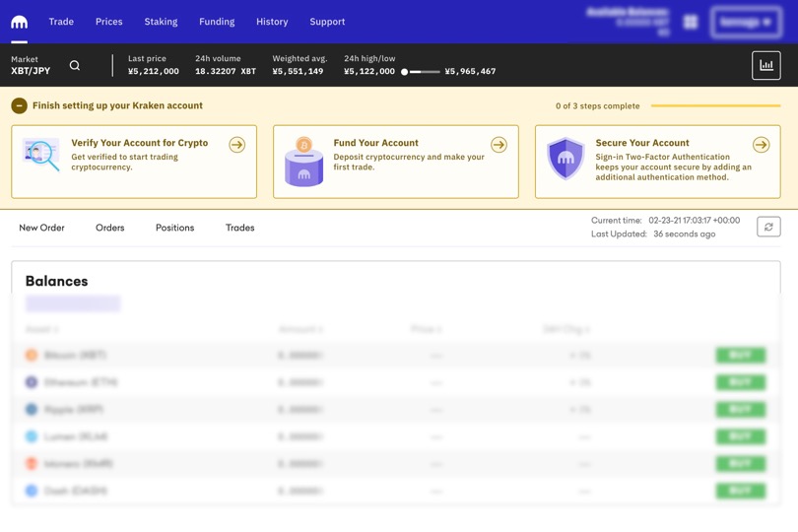Click the "Finish setting up your Kraken account" heading

[x=117, y=105]
